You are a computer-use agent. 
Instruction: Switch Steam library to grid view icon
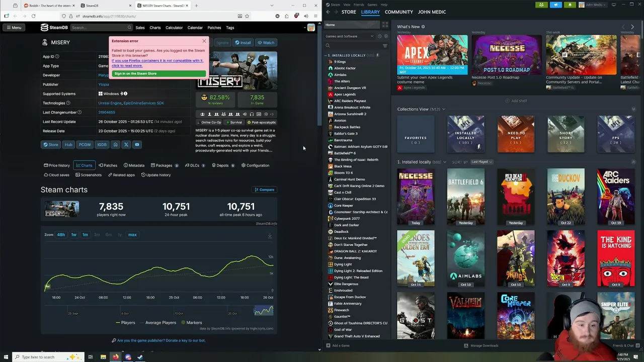click(x=385, y=25)
